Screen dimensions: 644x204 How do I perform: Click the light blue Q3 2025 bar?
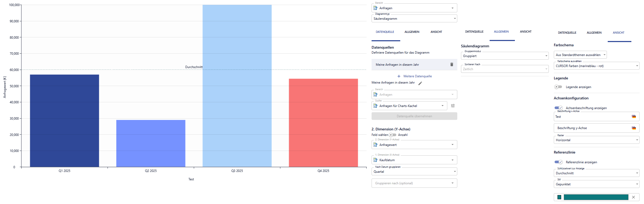[237, 86]
